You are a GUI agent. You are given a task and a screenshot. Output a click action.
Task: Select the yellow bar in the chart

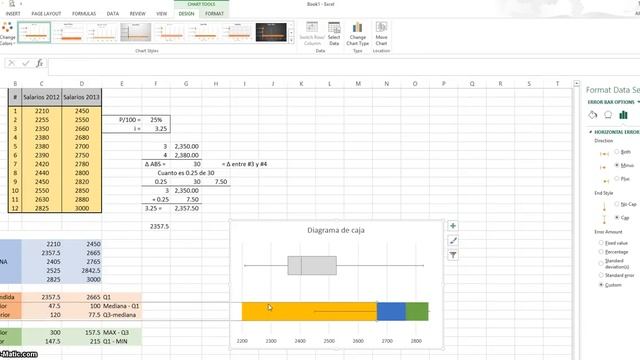point(309,311)
